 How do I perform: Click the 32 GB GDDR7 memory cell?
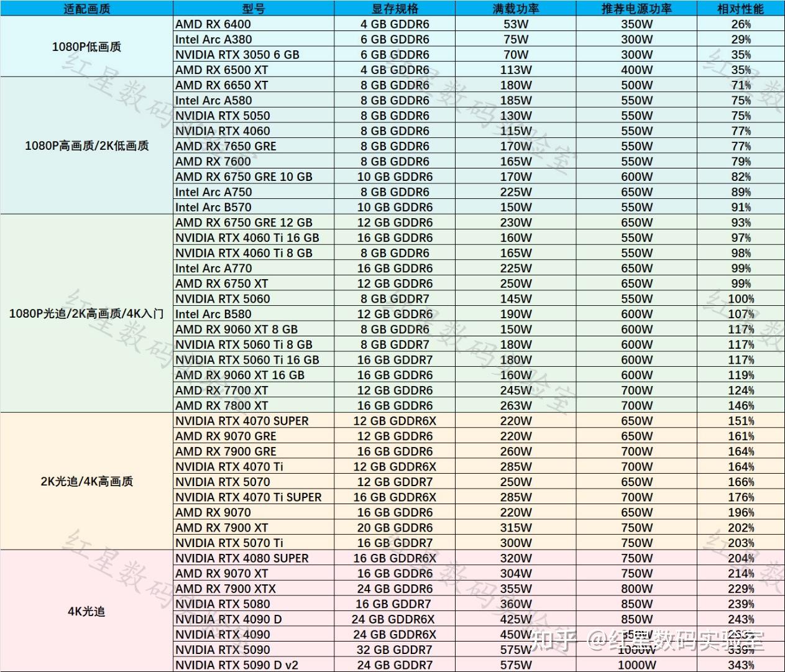[395, 650]
